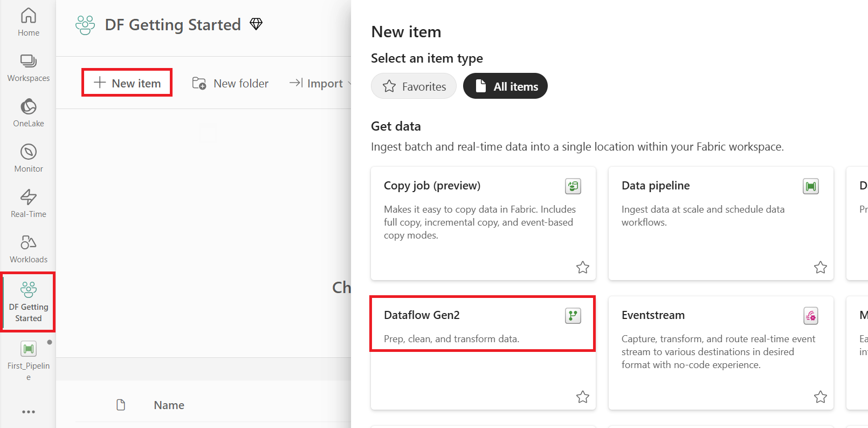Click the New item button
The height and width of the screenshot is (428, 868).
127,83
